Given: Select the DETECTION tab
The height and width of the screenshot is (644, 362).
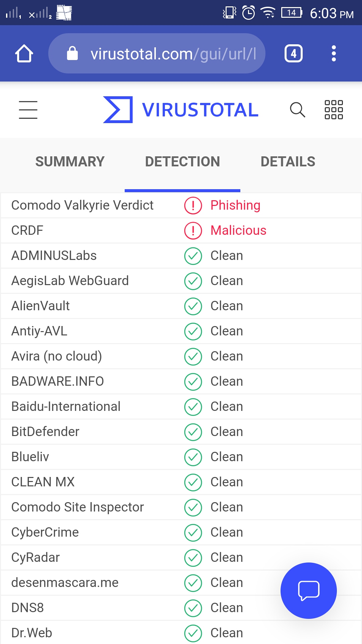Looking at the screenshot, I should tap(182, 162).
